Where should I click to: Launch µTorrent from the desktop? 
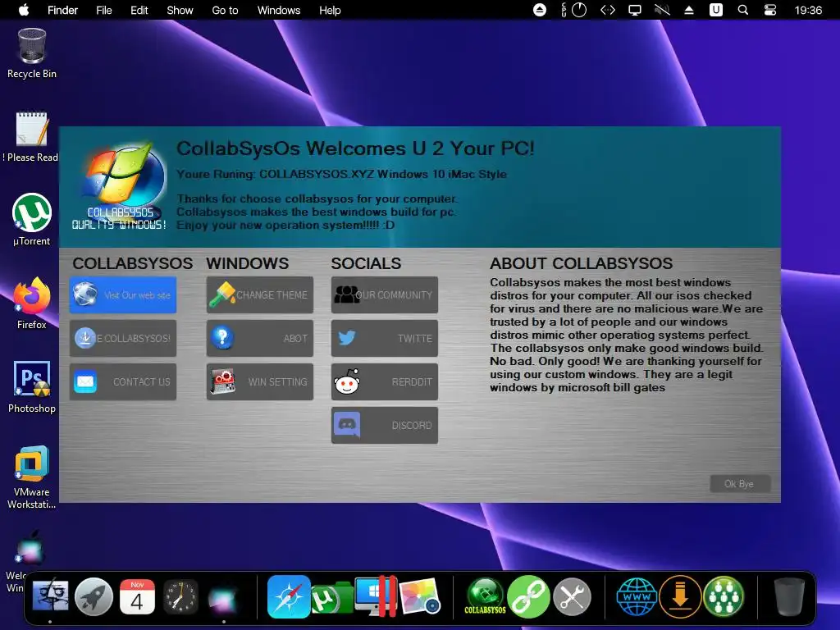(x=32, y=220)
